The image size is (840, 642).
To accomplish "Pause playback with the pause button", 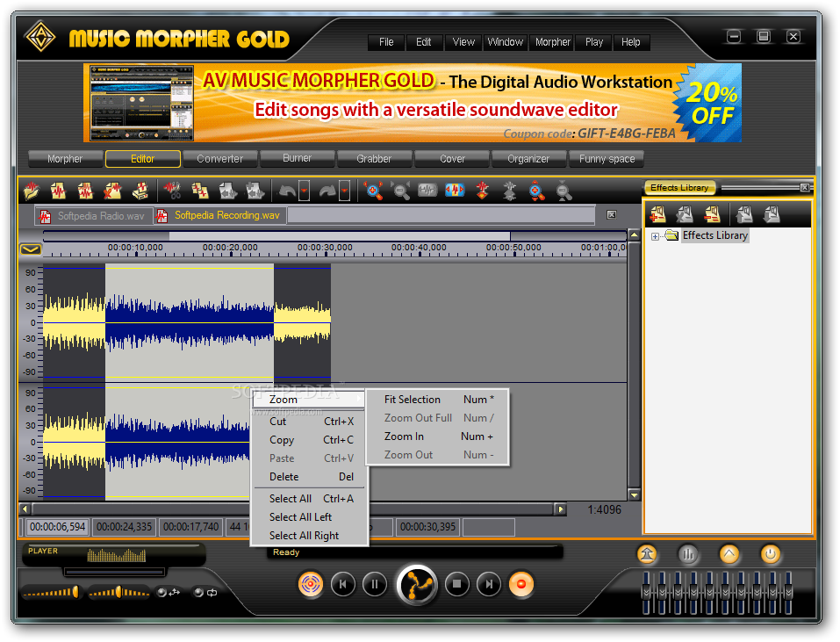I will click(375, 583).
